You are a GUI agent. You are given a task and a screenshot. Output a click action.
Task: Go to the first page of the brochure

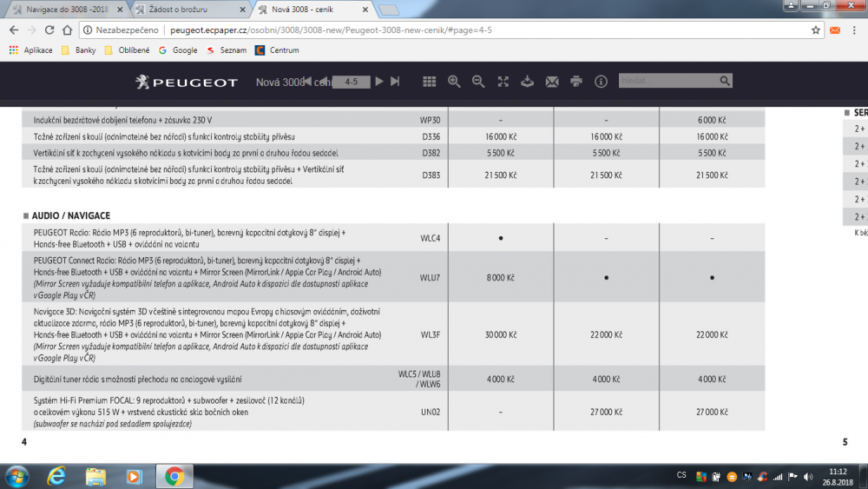pyautogui.click(x=307, y=82)
